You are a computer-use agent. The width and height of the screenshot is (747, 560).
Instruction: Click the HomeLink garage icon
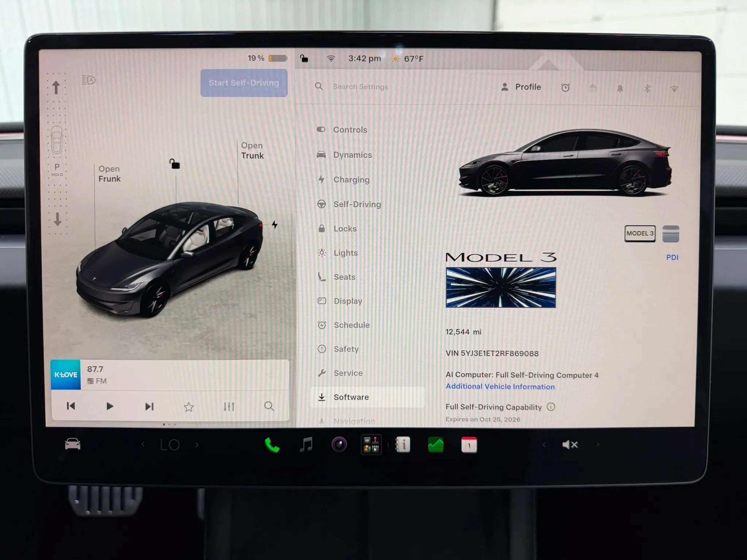(x=593, y=88)
